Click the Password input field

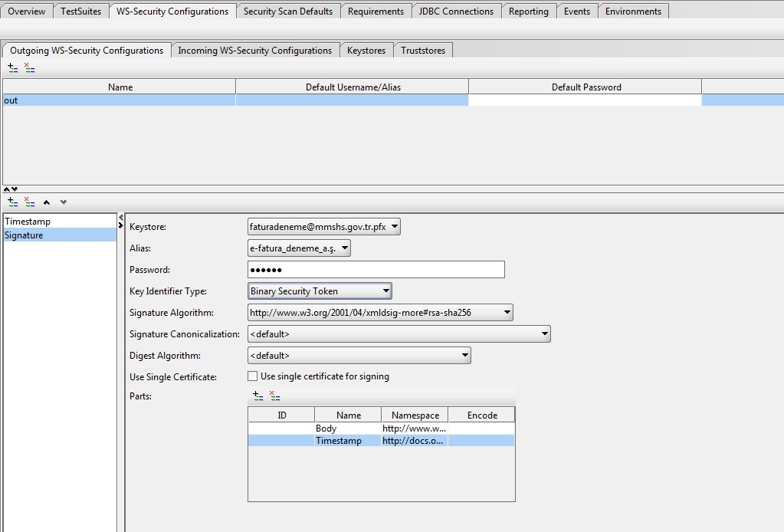coord(376,270)
